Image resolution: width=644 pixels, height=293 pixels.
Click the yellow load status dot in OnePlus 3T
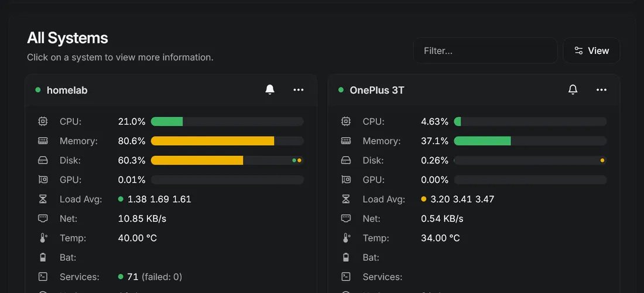click(424, 199)
